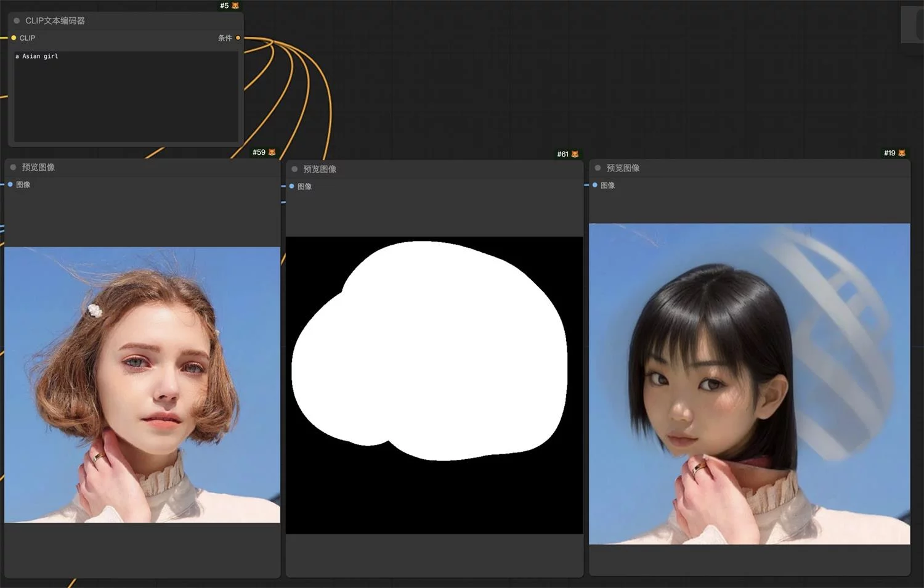Click the orange 条件 output port
The image size is (924, 588).
coord(238,38)
